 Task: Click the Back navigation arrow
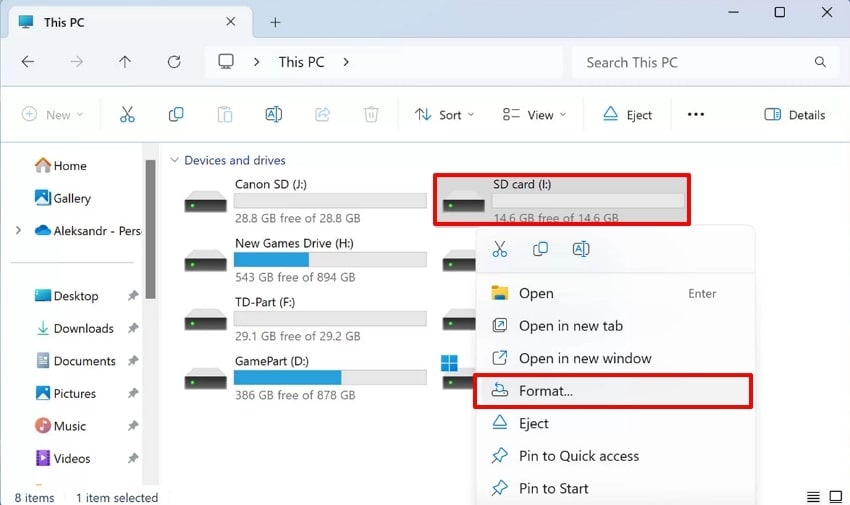point(28,62)
